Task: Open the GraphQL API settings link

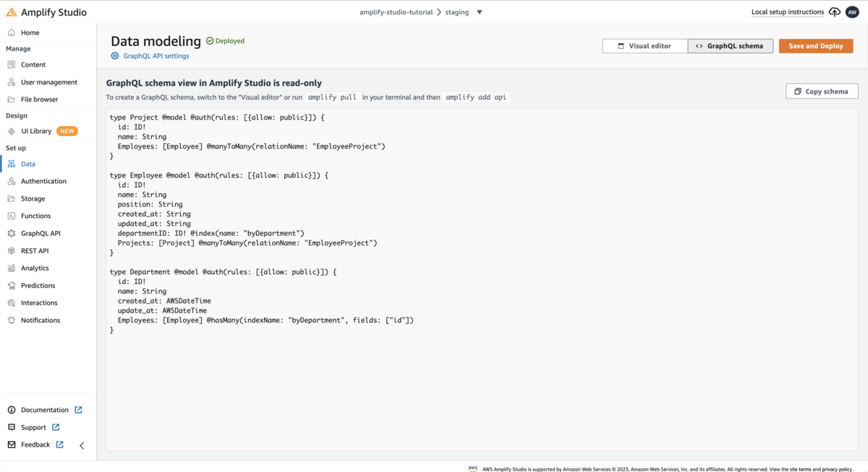Action: click(156, 56)
